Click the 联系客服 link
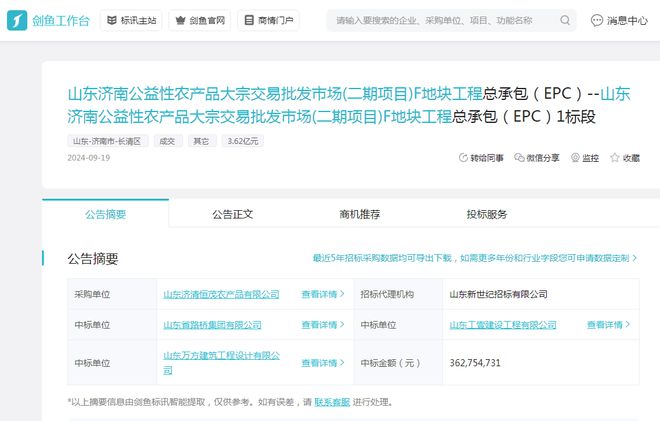The width and height of the screenshot is (660, 421). 332,402
